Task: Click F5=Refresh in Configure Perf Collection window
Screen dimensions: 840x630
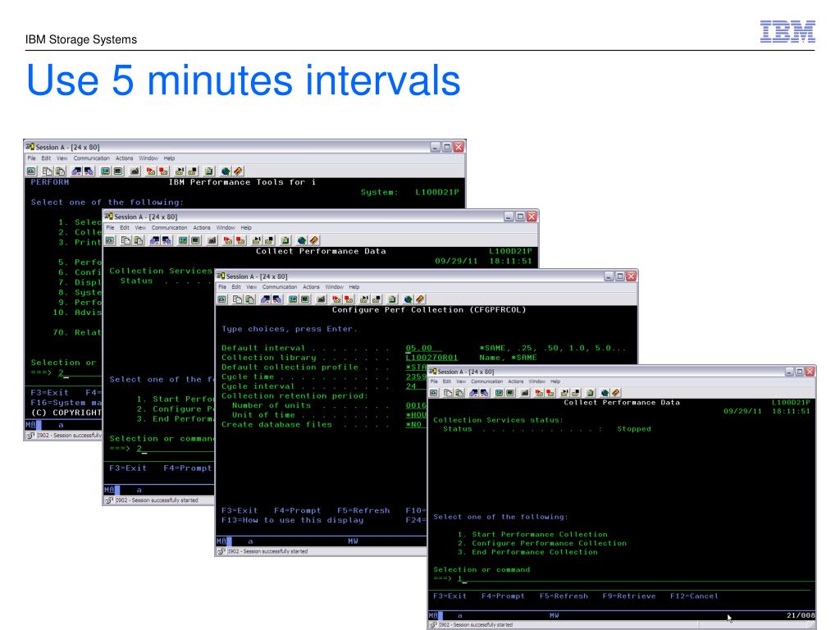Action: pyautogui.click(x=363, y=510)
